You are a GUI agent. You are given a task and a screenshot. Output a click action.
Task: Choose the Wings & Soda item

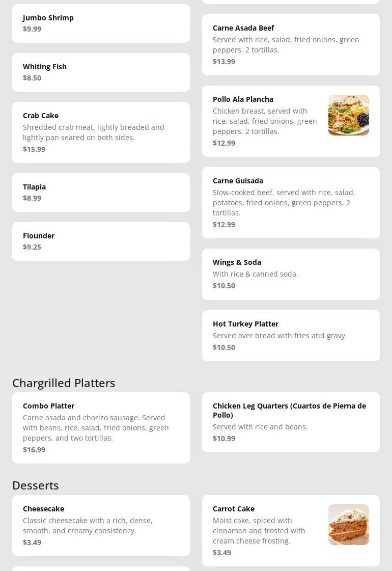pos(291,274)
